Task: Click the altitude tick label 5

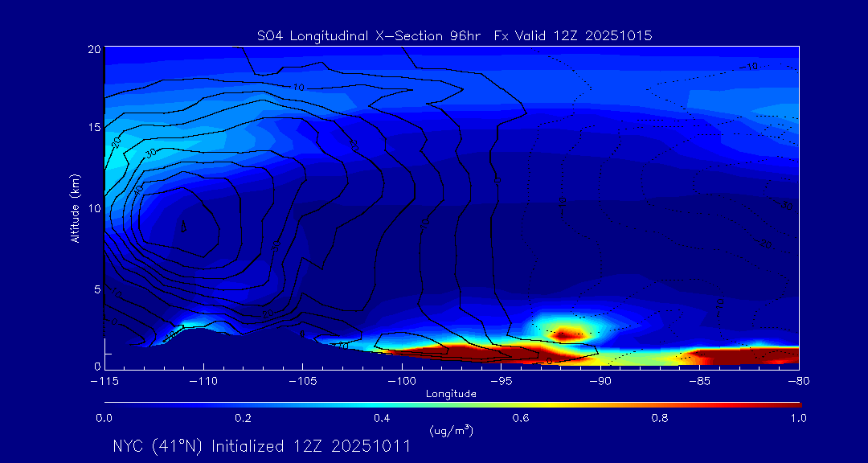Action: point(97,289)
